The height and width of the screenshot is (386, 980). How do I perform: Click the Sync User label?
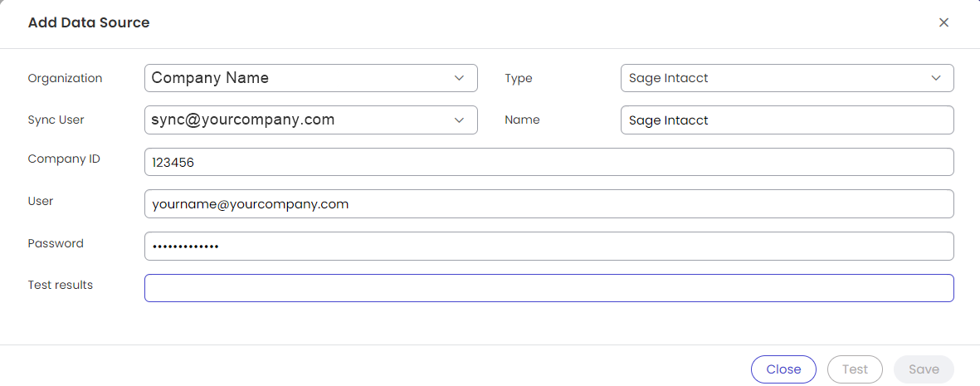[56, 120]
